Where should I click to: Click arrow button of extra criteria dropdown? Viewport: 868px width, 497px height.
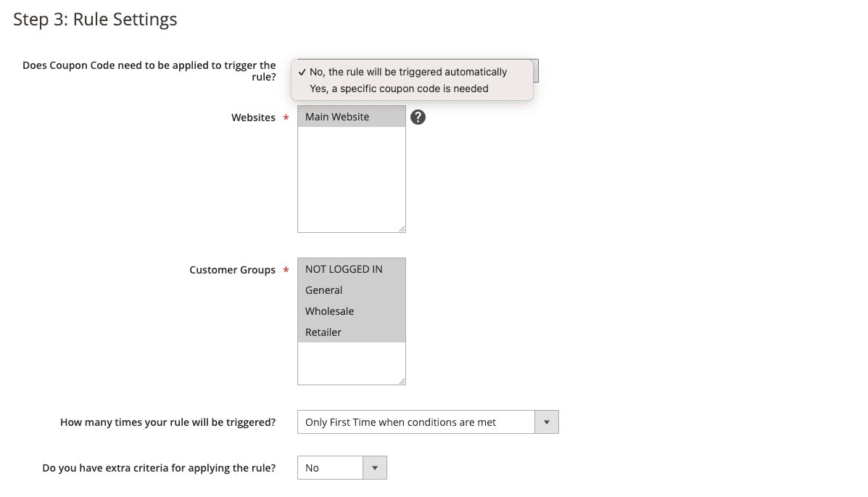(375, 468)
